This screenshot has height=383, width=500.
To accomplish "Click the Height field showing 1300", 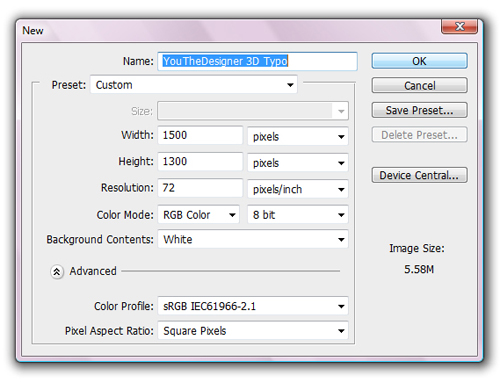I will click(200, 162).
